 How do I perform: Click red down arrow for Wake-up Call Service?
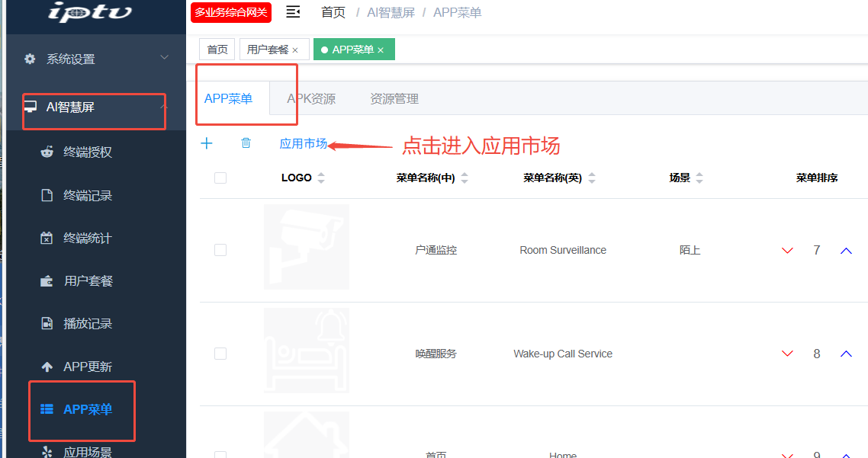[787, 354]
